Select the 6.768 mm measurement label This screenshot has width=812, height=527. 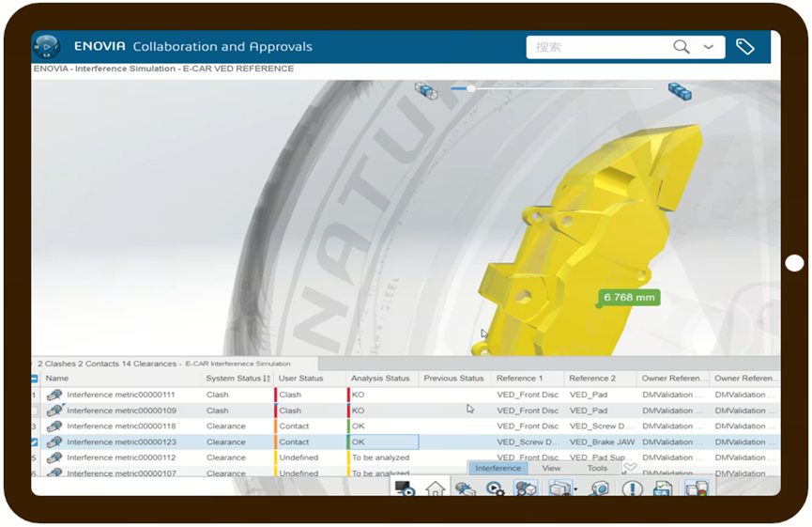[629, 298]
